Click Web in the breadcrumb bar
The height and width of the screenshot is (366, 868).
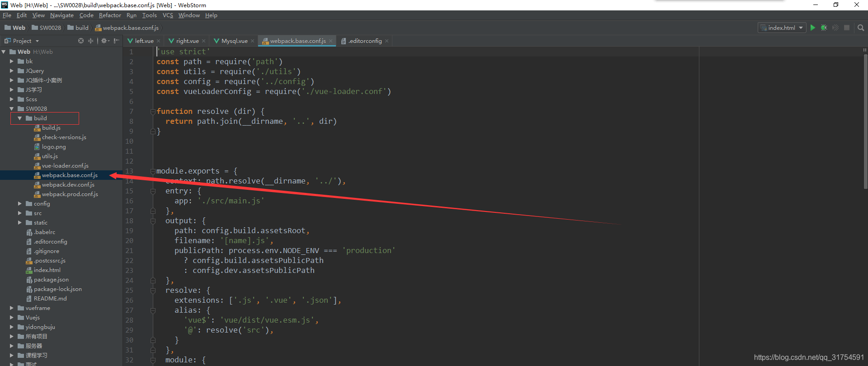15,28
